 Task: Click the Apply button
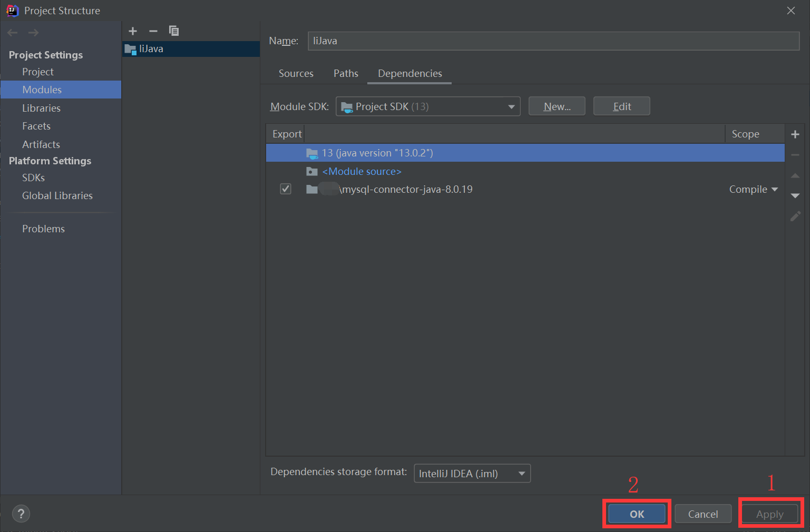click(770, 514)
